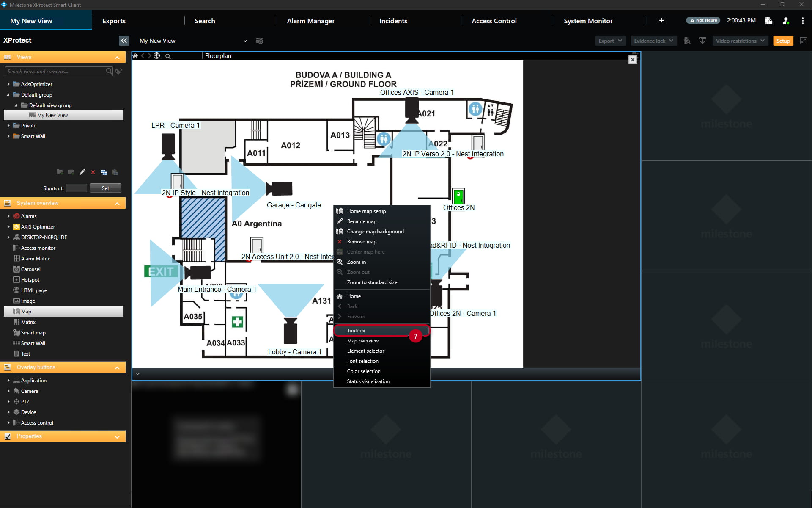Click the Search views and cameras field
Viewport: 812px width, 508px height.
pos(59,72)
